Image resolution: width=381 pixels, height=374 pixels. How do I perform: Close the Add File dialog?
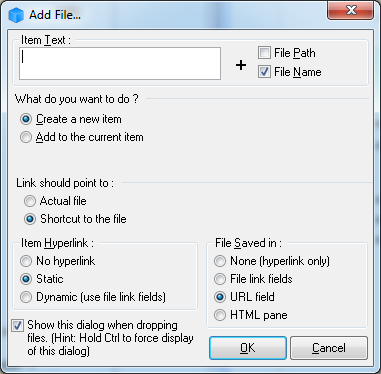pos(351,10)
